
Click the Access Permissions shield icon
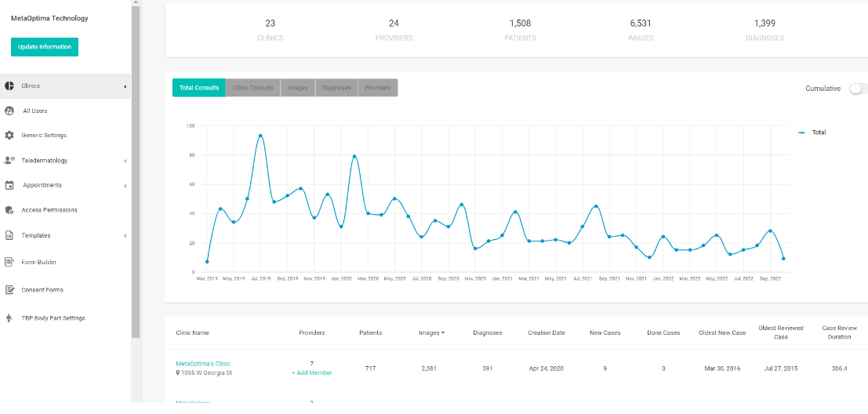pos(9,210)
